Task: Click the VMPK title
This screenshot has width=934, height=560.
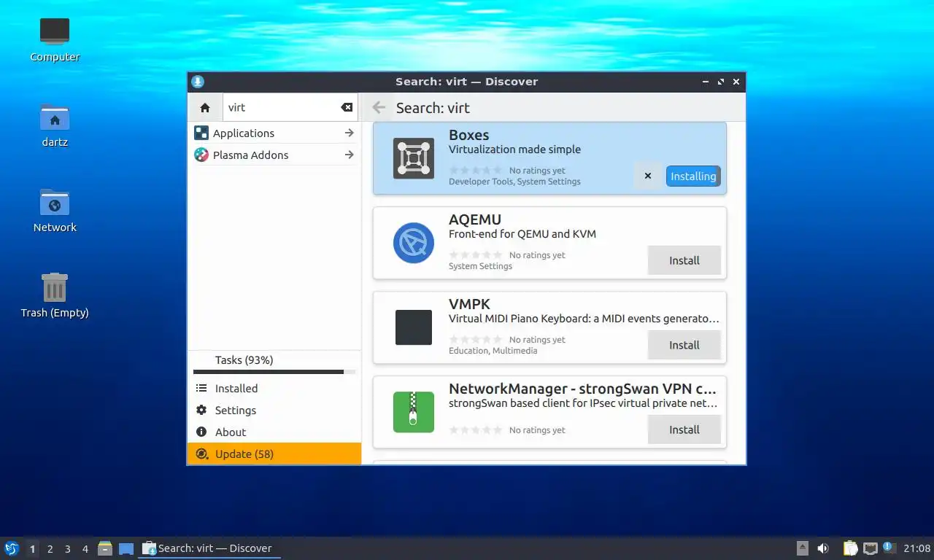Action: (469, 304)
